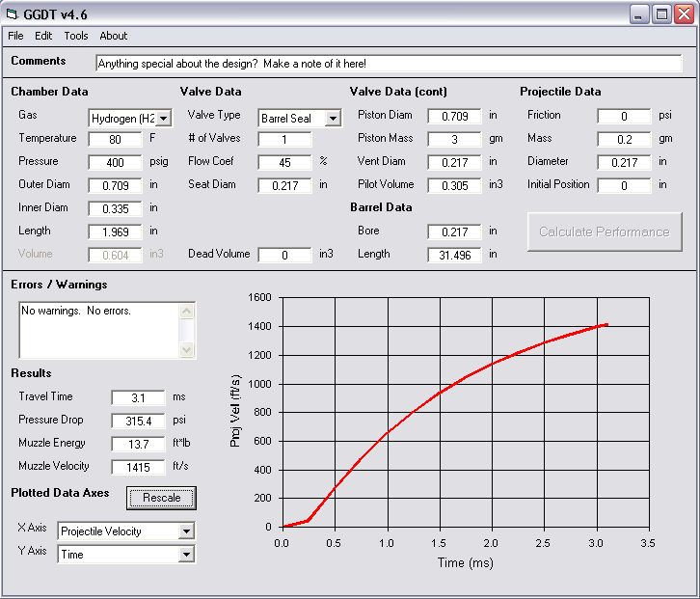Open the Y Axis dropdown
This screenshot has height=599, width=700.
click(x=186, y=555)
